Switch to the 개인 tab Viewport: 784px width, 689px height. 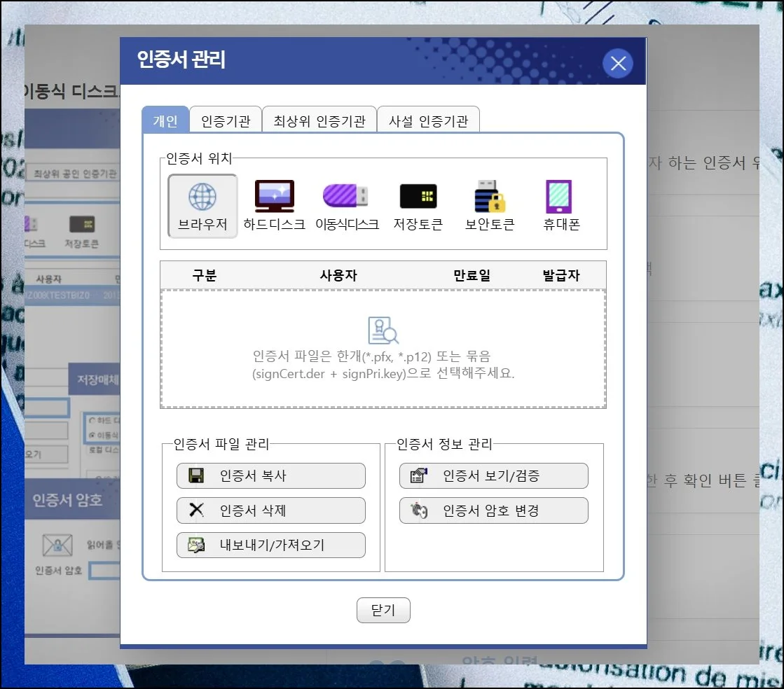(165, 120)
